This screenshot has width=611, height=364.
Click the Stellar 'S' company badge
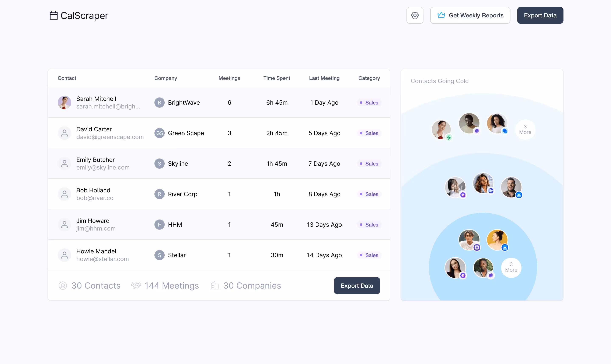[x=159, y=255]
